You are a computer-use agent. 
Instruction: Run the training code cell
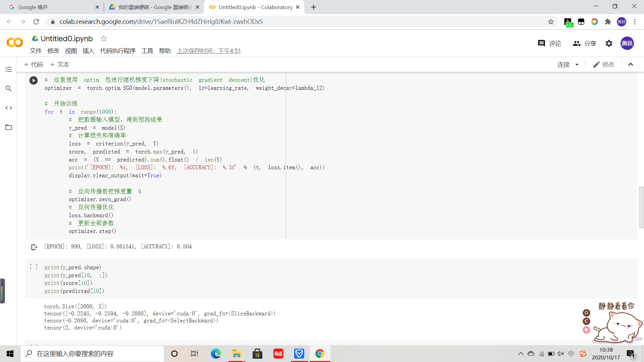click(x=34, y=80)
